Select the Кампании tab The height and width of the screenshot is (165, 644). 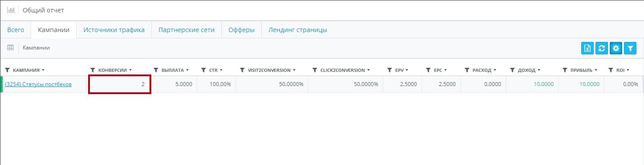pos(53,30)
